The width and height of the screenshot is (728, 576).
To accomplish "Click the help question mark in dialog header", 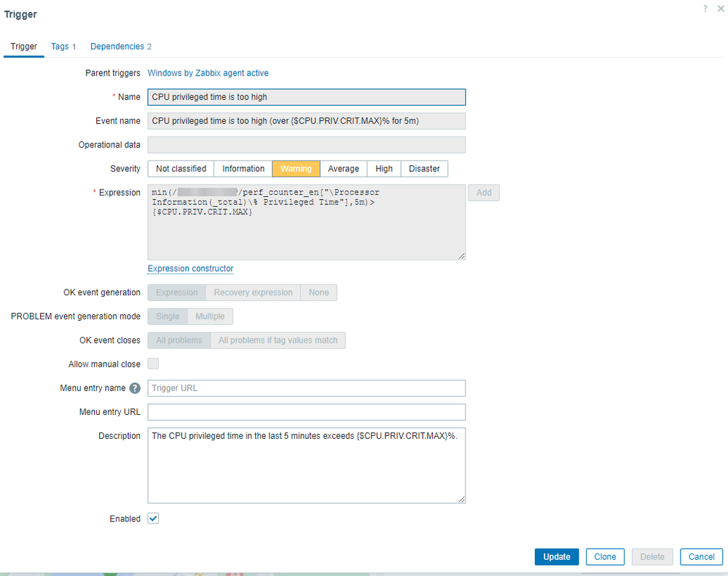I will pos(705,9).
